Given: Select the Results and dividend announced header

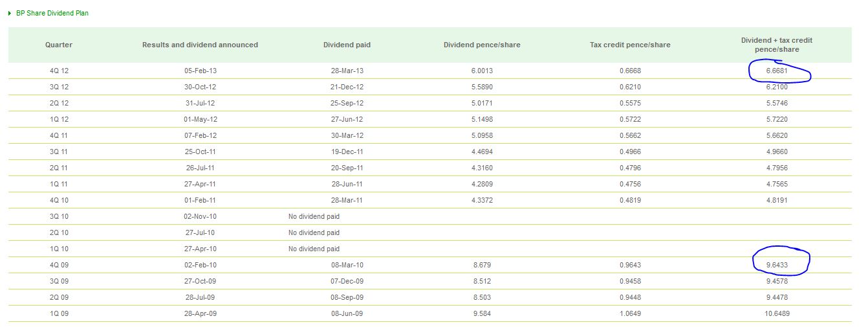Looking at the screenshot, I should 200,45.
